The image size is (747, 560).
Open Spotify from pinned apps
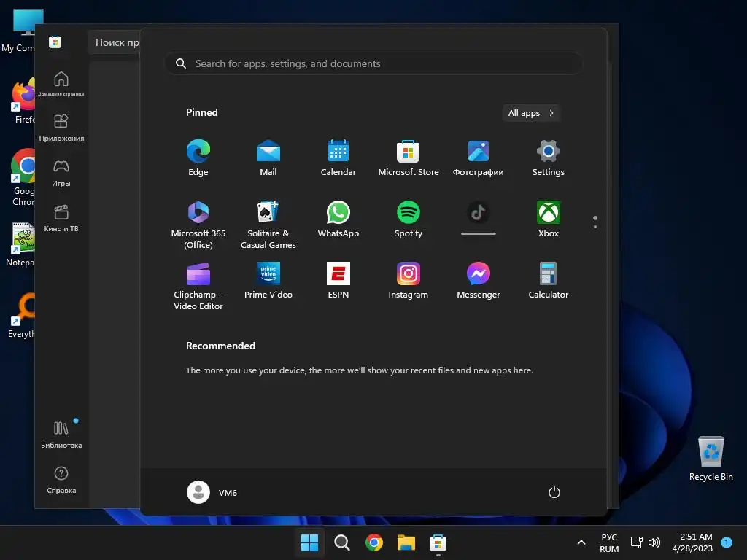(x=409, y=219)
